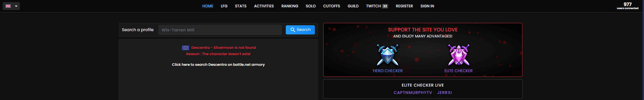The width and height of the screenshot is (644, 100).
Task: Click 'AND ENJOY MANY ADVANTAGES!' text
Action: click(423, 36)
